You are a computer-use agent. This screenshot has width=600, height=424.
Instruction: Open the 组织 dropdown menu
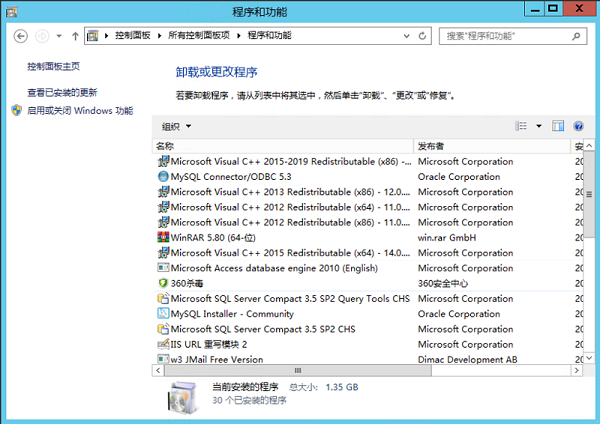coord(176,126)
